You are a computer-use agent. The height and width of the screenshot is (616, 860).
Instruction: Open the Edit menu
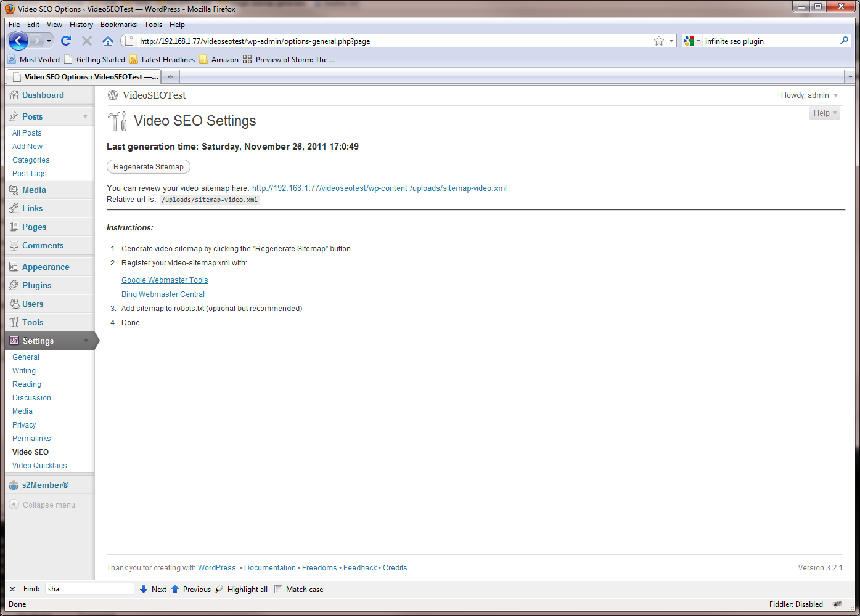tap(33, 25)
